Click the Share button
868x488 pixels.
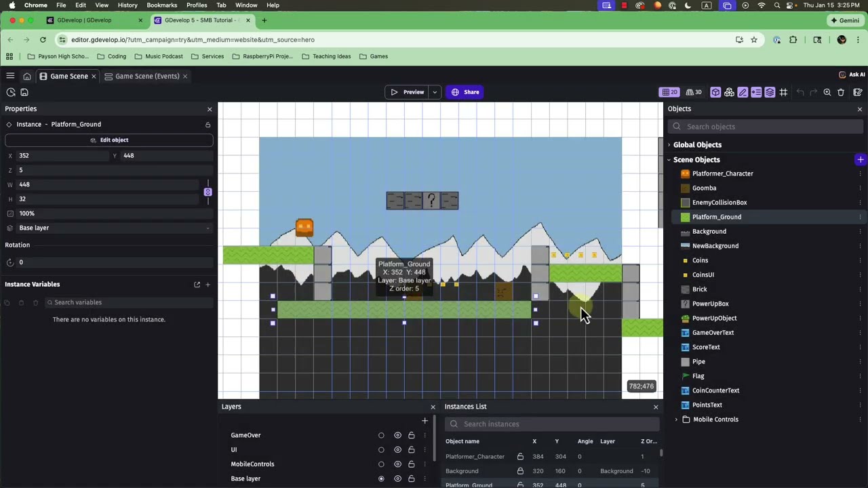pyautogui.click(x=465, y=92)
